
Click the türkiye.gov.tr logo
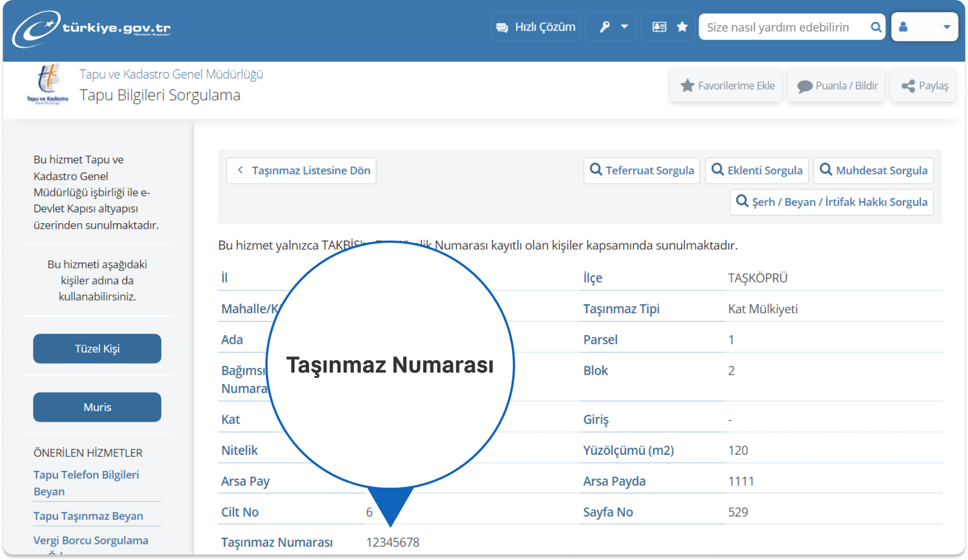92,28
